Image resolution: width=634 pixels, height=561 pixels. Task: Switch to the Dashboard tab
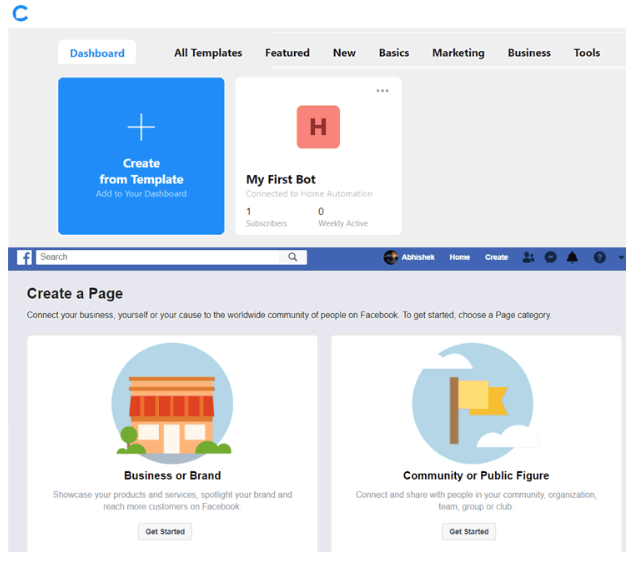point(97,53)
